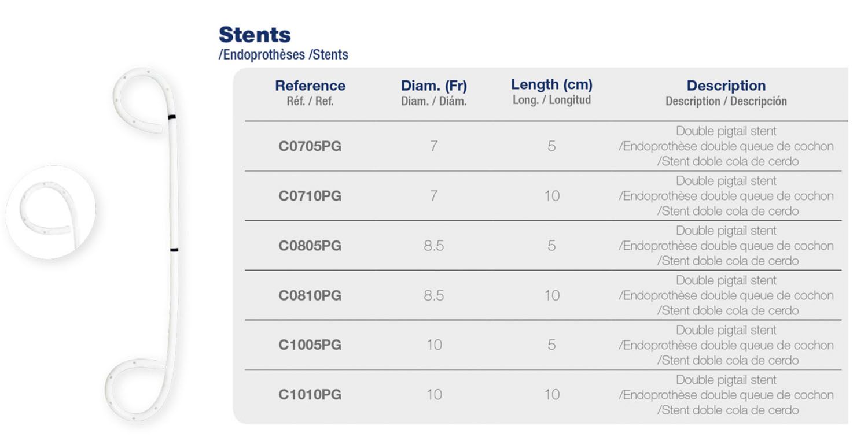Click the length value 10 in C0710PG row
Viewport: 868px width, 437px height.
[x=551, y=196]
